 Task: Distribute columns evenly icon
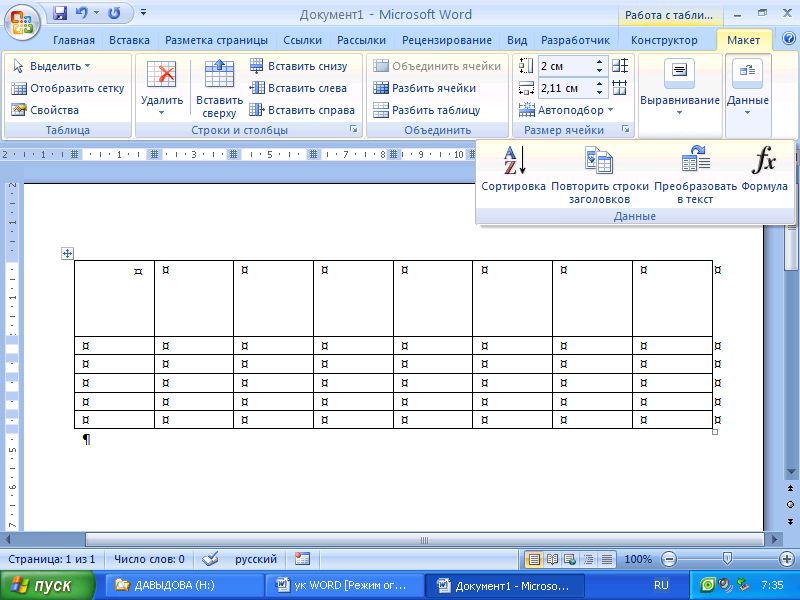(620, 88)
